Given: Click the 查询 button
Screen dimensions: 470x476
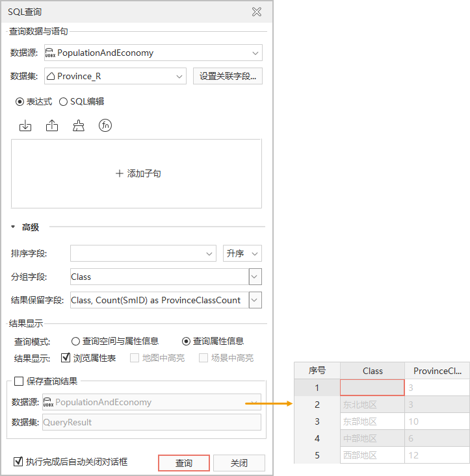Looking at the screenshot, I should [183, 463].
